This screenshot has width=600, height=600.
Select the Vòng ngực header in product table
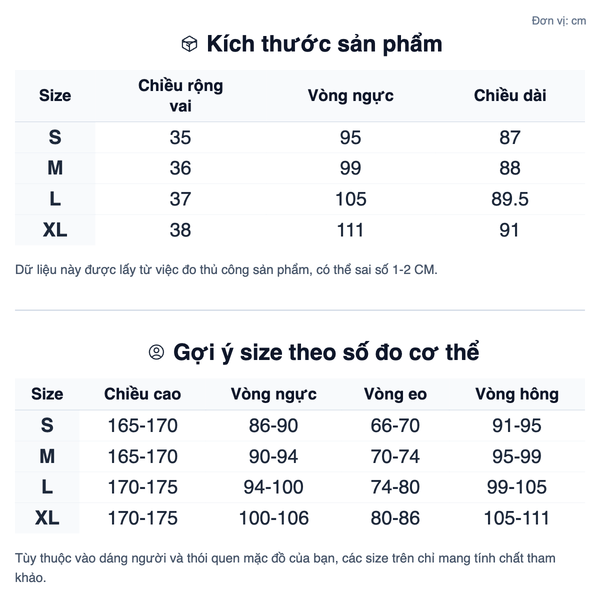(350, 96)
